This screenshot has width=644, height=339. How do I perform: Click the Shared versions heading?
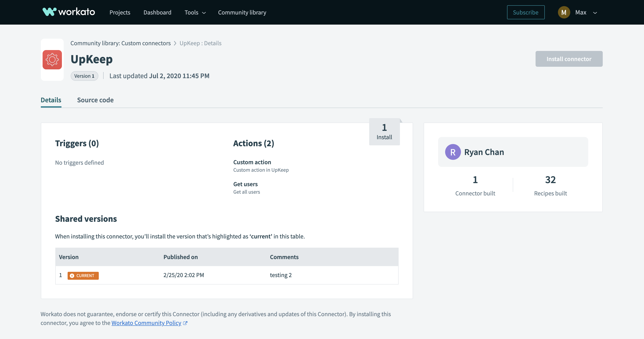coord(86,219)
